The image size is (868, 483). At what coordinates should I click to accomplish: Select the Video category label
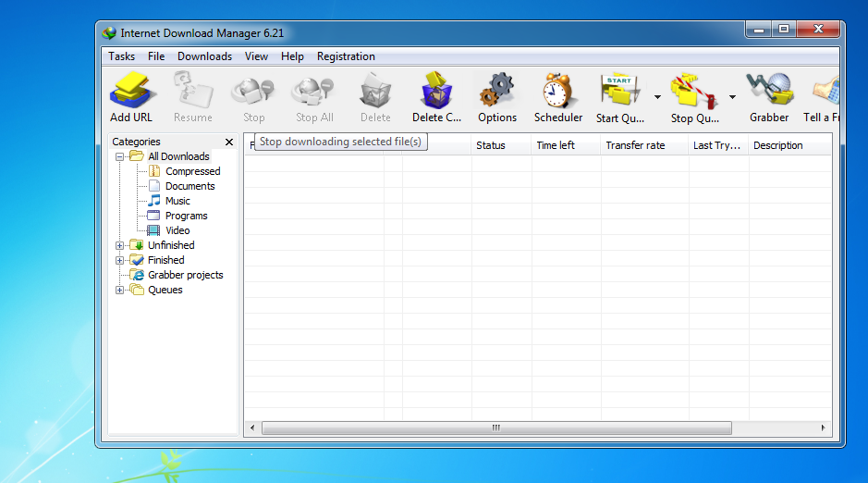tap(177, 230)
